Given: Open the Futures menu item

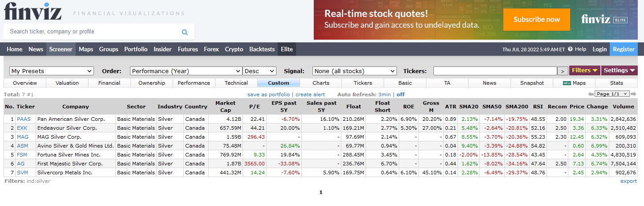Looking at the screenshot, I should pos(188,49).
